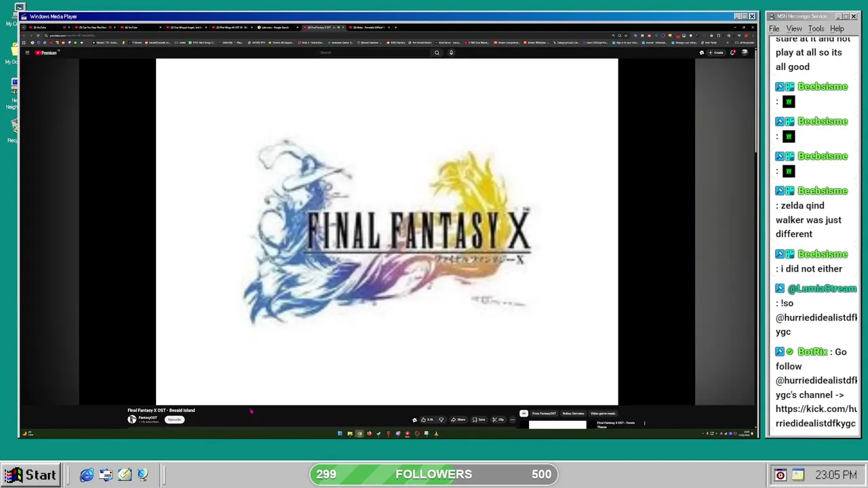Click the inner Windows 11 start icon
Screen dimensions: 868x488
340,434
